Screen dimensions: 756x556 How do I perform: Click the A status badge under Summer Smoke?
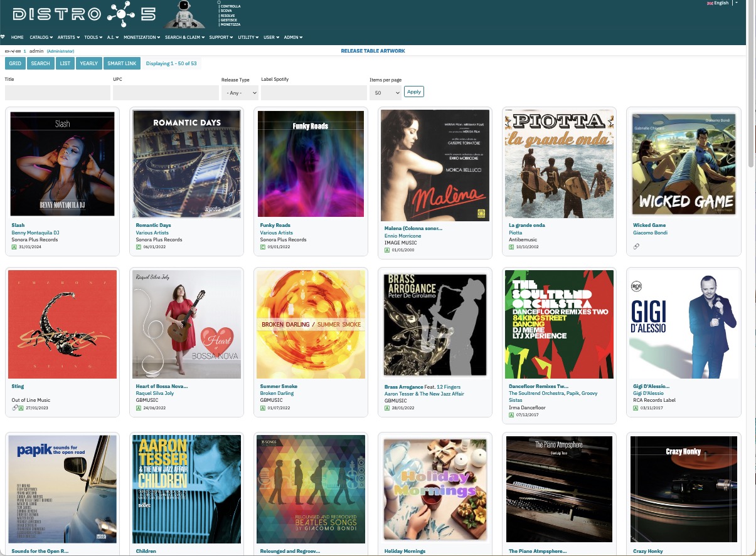point(263,408)
